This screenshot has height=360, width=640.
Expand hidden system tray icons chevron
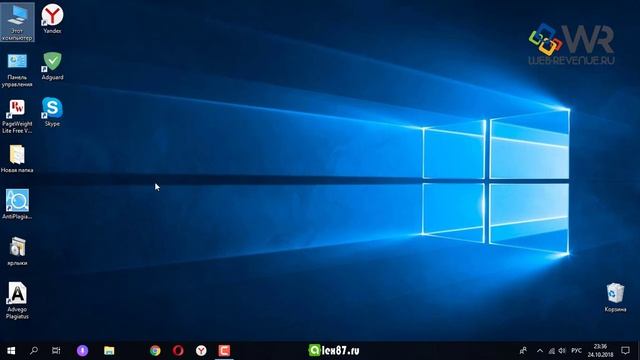[540, 351]
